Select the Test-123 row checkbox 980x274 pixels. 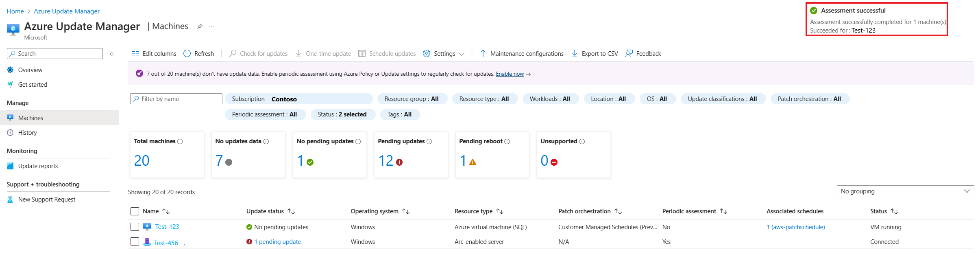135,227
